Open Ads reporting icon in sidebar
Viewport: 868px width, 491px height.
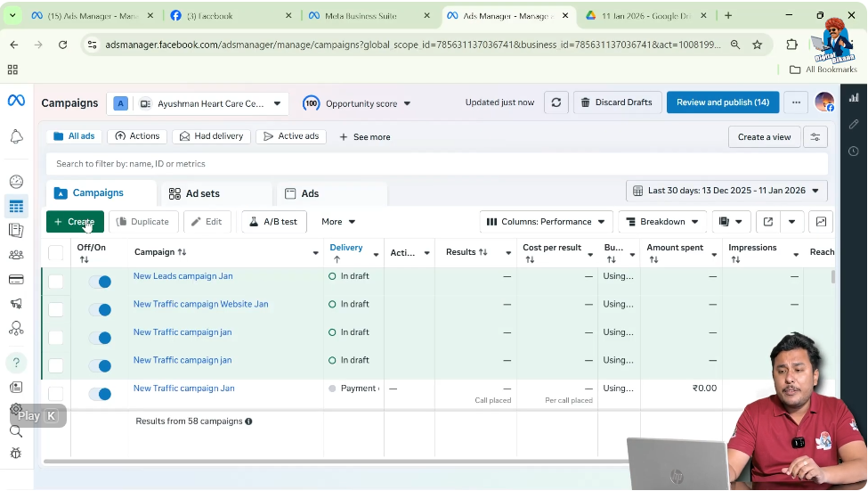[x=16, y=230]
